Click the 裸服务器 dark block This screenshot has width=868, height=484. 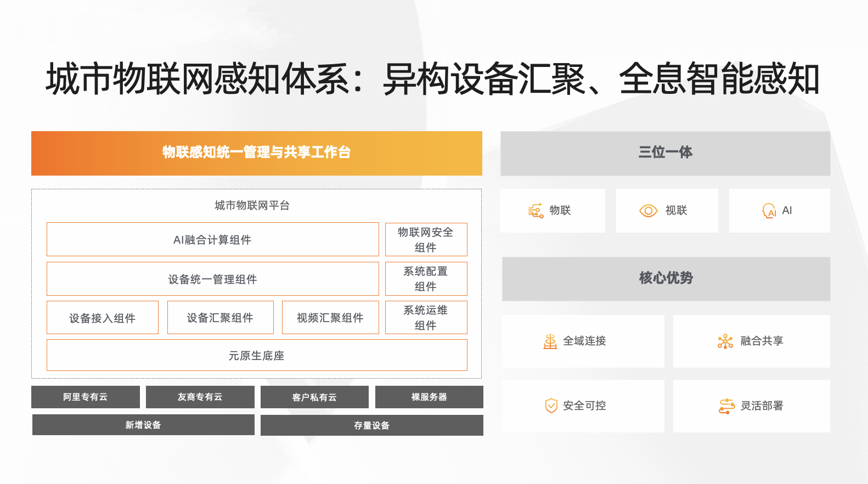(429, 397)
